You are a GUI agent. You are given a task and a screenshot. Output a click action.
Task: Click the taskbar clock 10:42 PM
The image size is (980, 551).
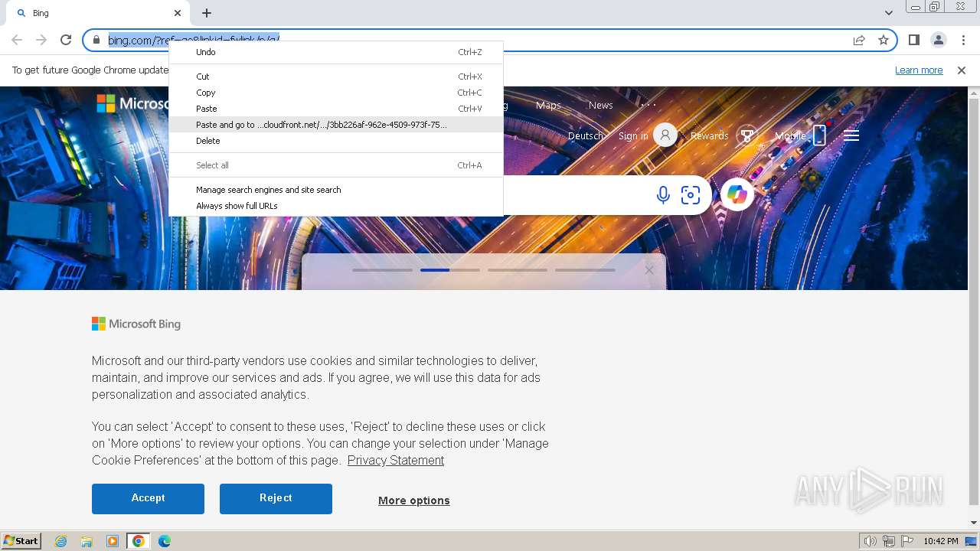941,541
